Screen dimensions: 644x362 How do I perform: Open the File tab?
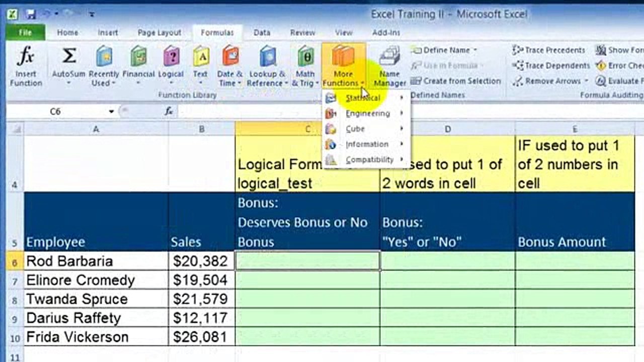[x=25, y=33]
